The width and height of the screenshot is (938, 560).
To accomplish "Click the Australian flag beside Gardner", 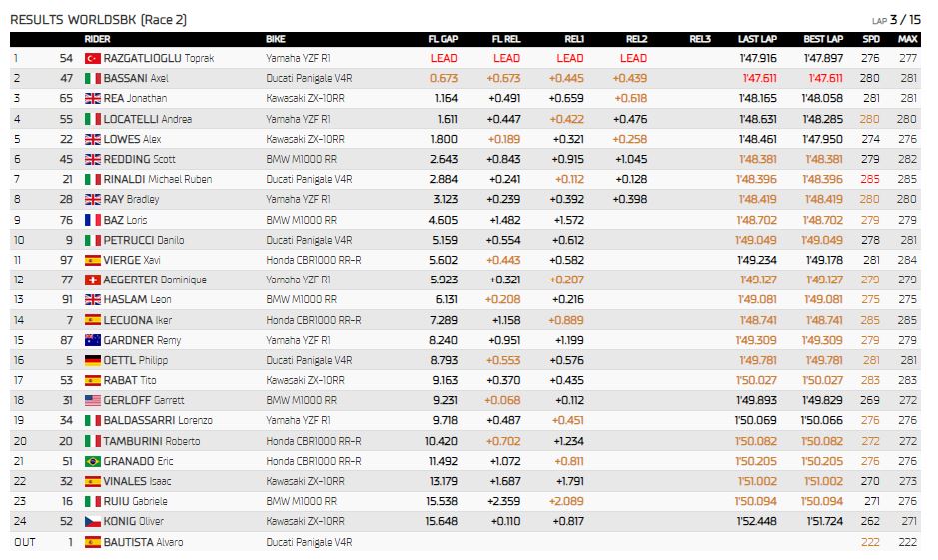I will coord(93,340).
